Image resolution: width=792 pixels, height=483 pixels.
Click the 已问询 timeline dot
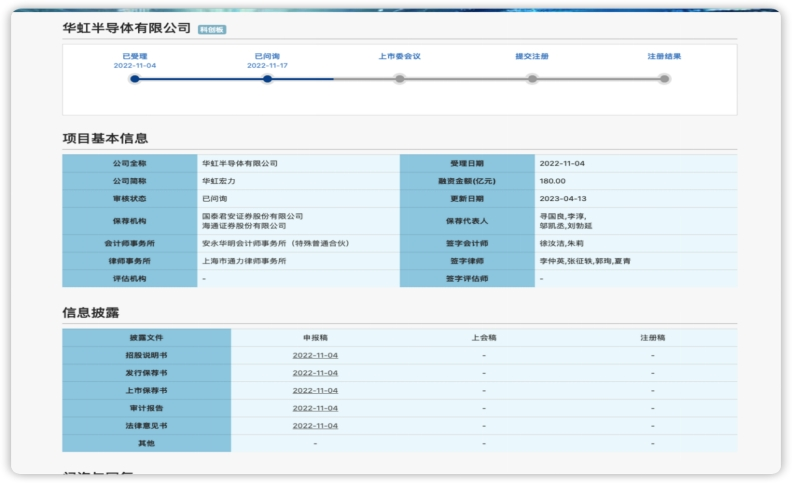click(x=267, y=79)
